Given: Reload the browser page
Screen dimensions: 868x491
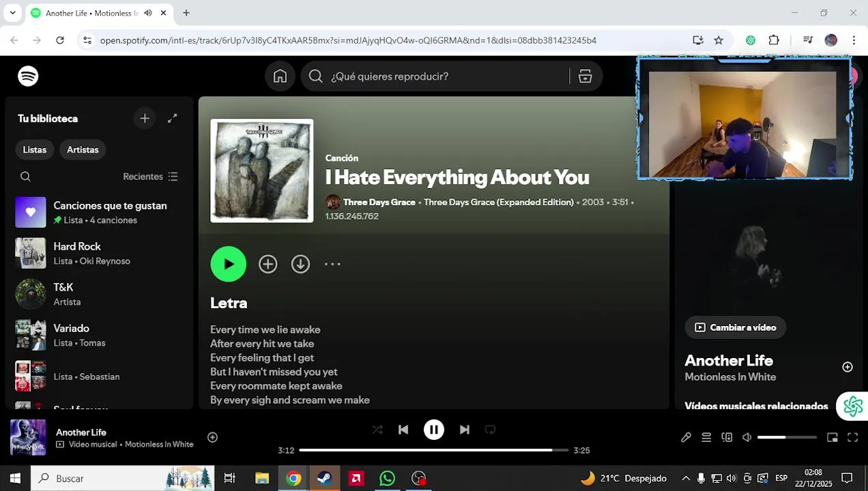Looking at the screenshot, I should [x=60, y=40].
